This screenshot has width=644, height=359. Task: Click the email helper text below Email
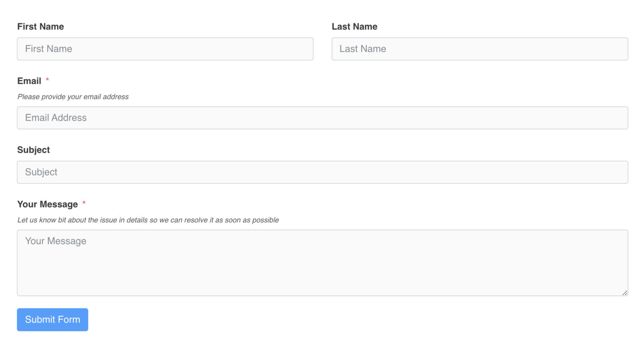click(x=73, y=96)
